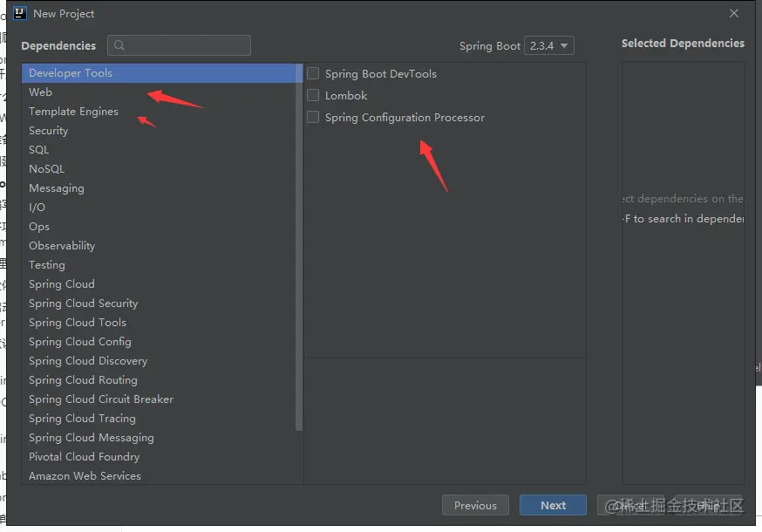Image resolution: width=762 pixels, height=532 pixels.
Task: Select the SQL category
Action: click(x=159, y=150)
